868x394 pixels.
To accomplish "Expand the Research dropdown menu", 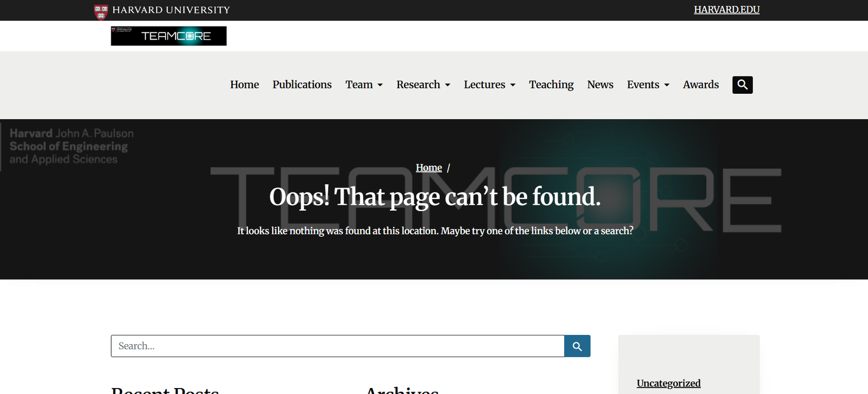I will [423, 85].
